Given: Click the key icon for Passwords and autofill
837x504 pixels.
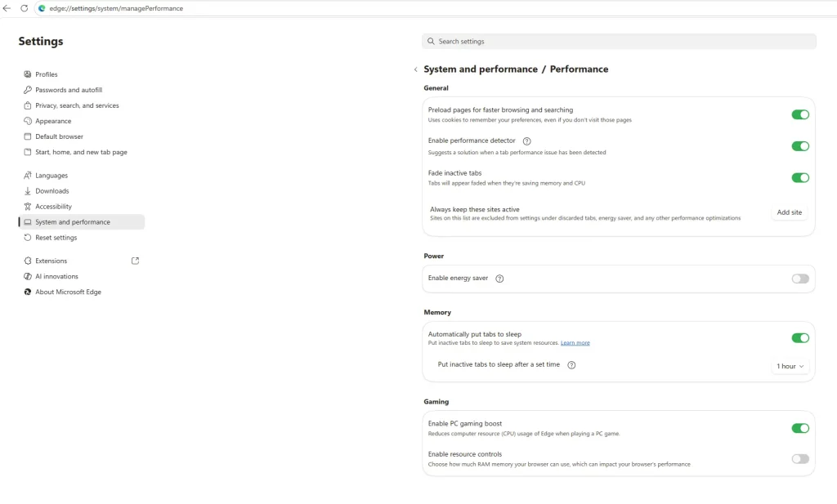Looking at the screenshot, I should 28,90.
